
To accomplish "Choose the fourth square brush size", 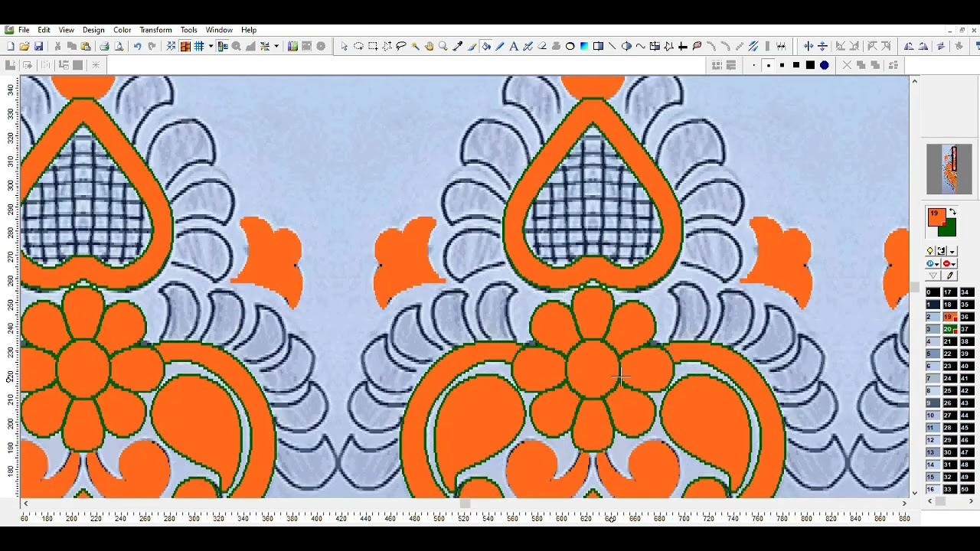I will tap(795, 65).
